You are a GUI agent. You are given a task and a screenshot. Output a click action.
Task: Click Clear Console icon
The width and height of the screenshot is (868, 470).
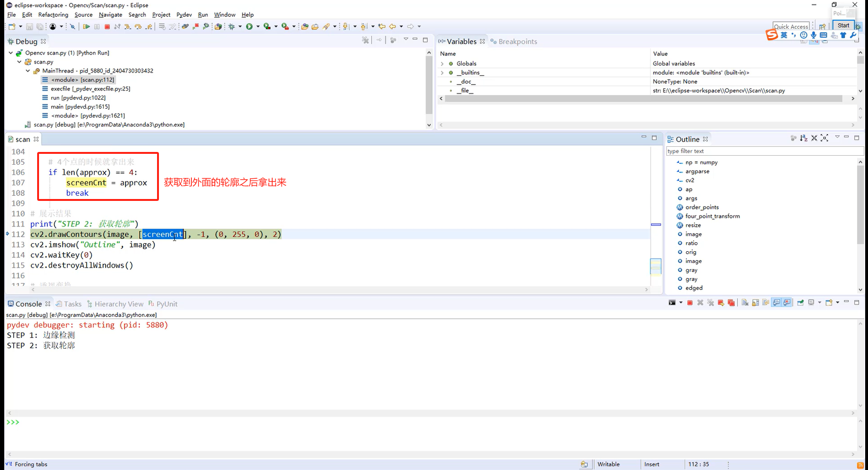click(745, 303)
